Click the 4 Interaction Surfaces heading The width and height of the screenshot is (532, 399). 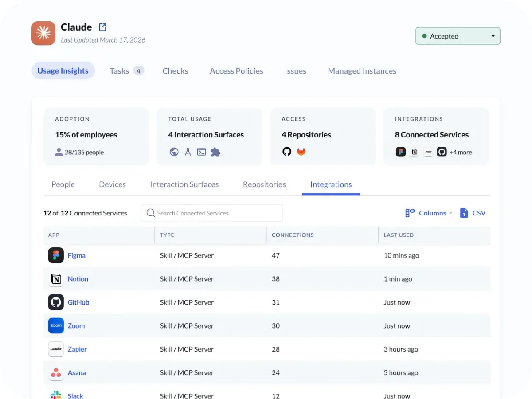206,135
